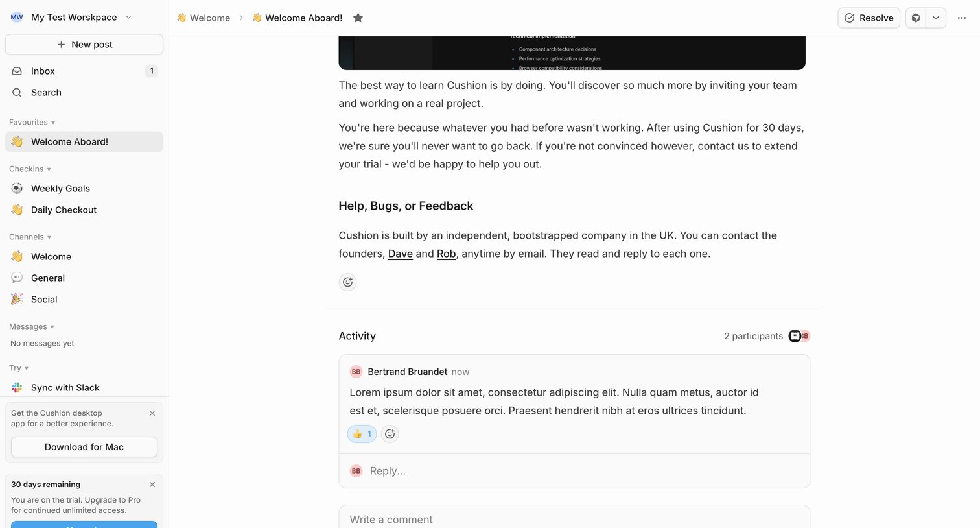Click the MW workspace avatar
This screenshot has height=528, width=980.
pyautogui.click(x=17, y=18)
